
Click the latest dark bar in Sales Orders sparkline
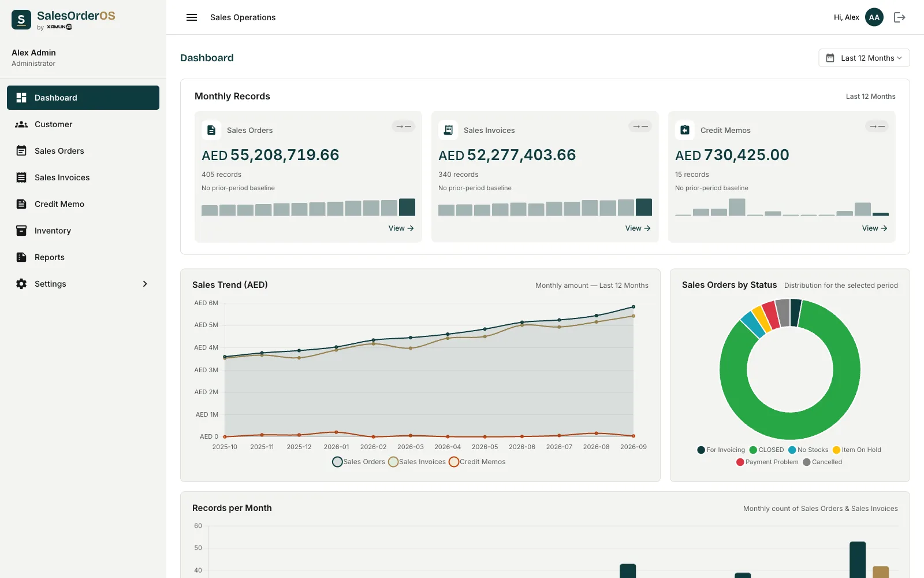point(407,207)
